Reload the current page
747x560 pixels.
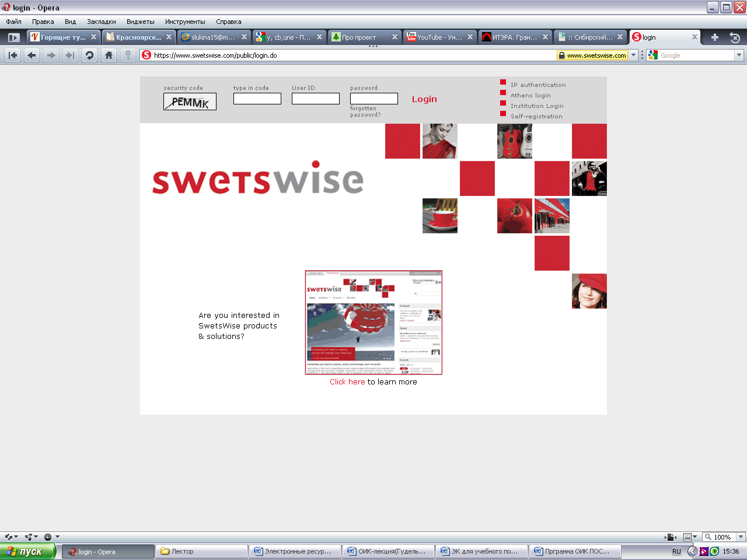pos(89,55)
